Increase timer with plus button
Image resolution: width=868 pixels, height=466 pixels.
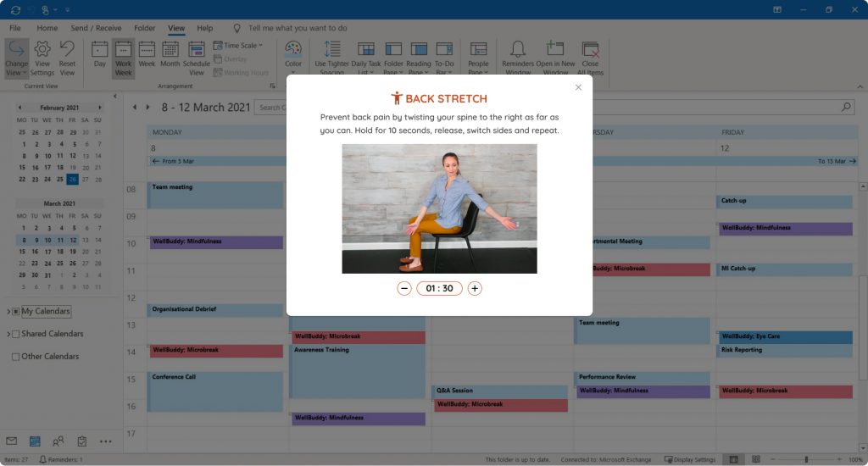(x=475, y=288)
